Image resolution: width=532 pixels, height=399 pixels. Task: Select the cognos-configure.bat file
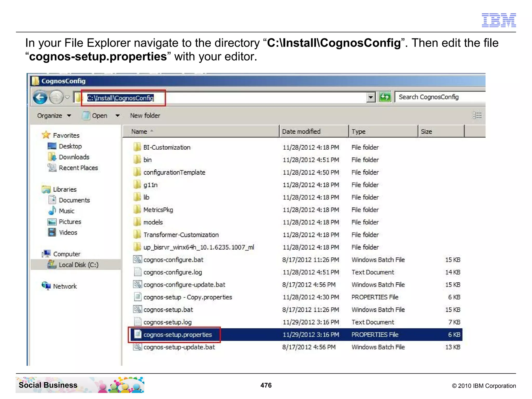(173, 260)
